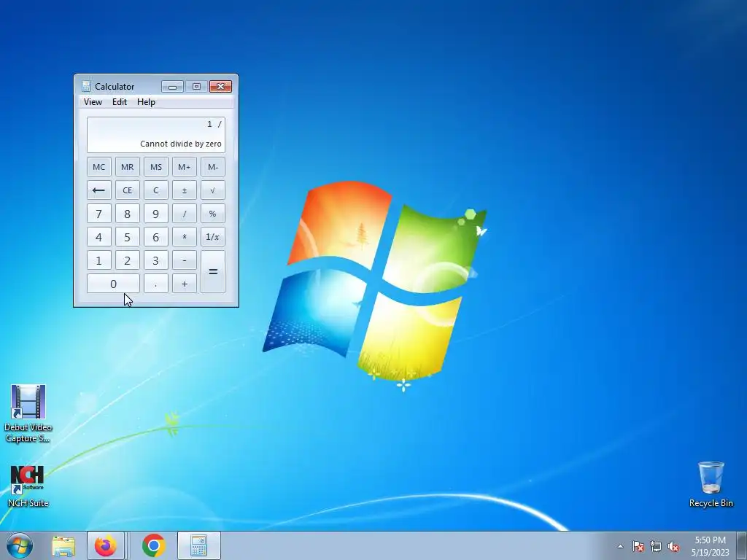Open the Action Center flag icon
747x560 pixels.
(x=638, y=546)
